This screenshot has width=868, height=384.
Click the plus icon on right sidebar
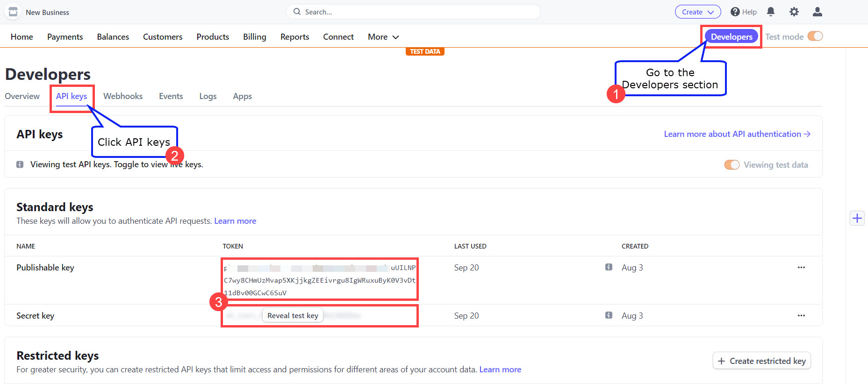(x=857, y=218)
